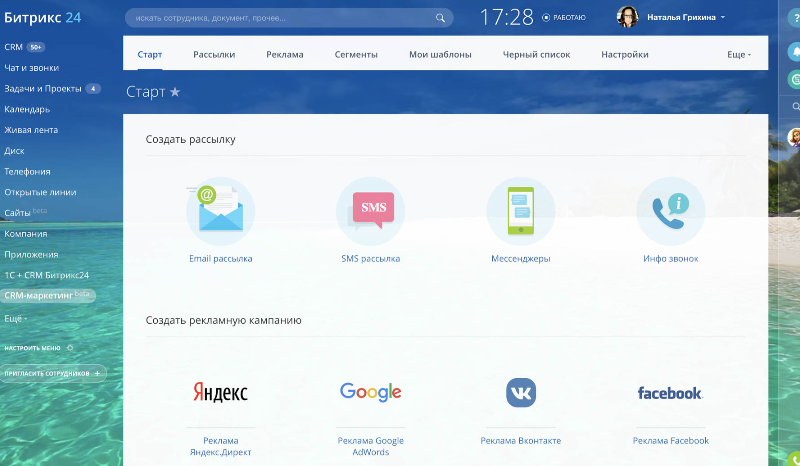
Task: Open the Реклама tab
Action: [x=285, y=55]
